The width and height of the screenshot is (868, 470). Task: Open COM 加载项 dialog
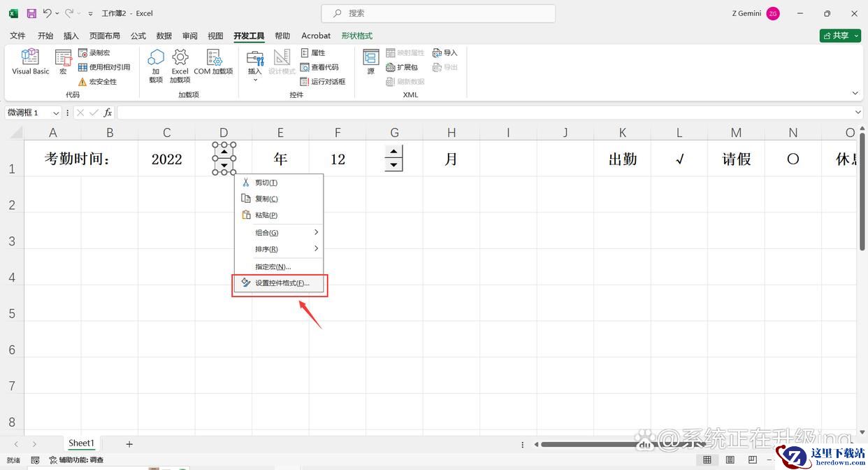pyautogui.click(x=213, y=62)
